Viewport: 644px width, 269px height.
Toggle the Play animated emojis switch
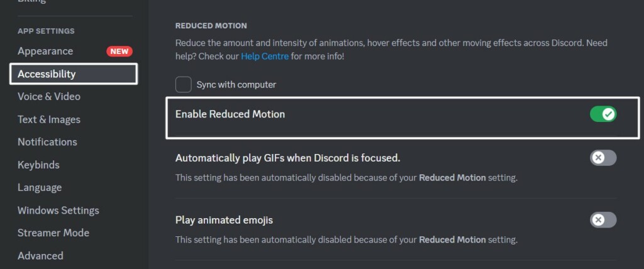602,220
